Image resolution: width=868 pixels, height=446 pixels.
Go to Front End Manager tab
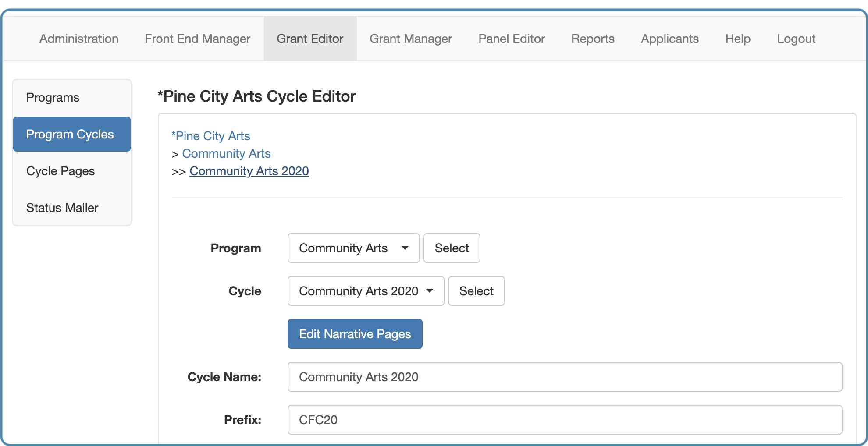(x=197, y=39)
